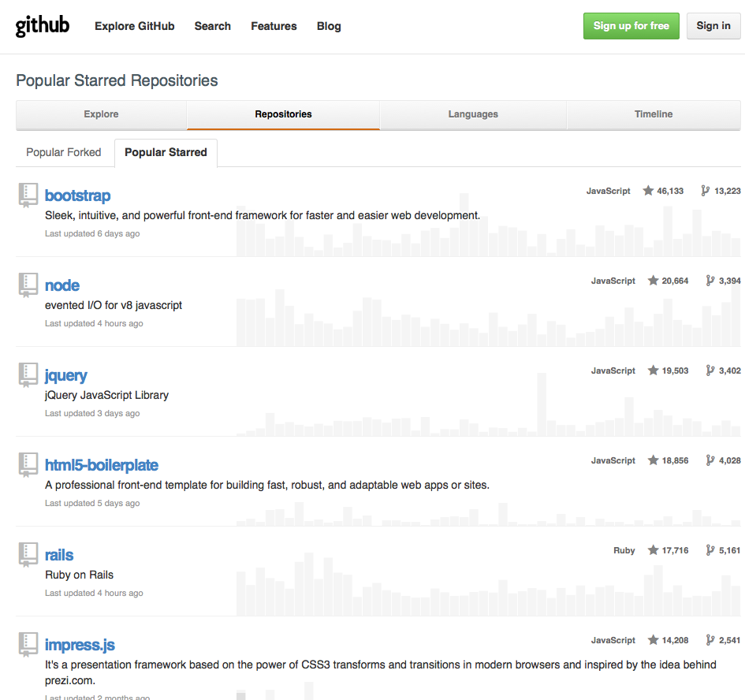Open the html5-boilerplate repository link
Viewport: 745px width, 700px height.
(102, 465)
